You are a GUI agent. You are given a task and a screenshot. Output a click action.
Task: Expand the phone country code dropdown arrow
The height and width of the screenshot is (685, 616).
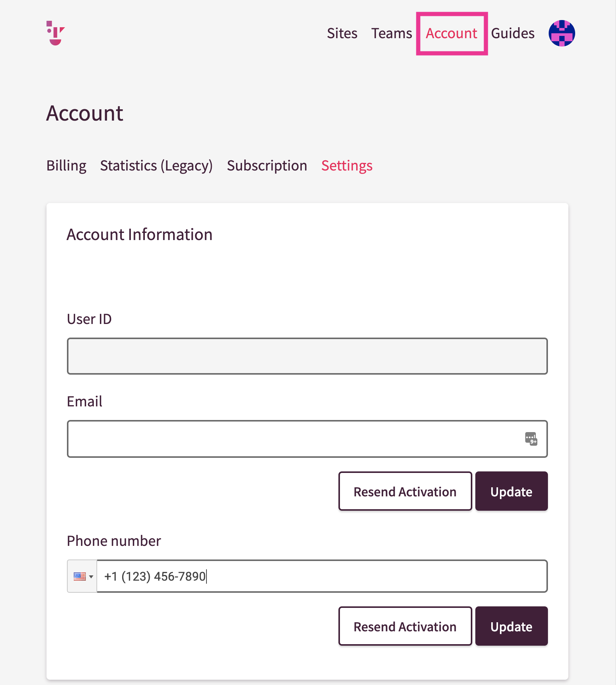[x=91, y=577]
